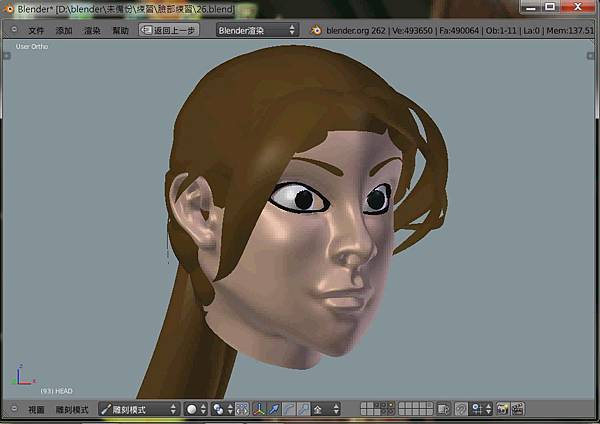
Task: Close the Blender window
Action: [x=577, y=7]
